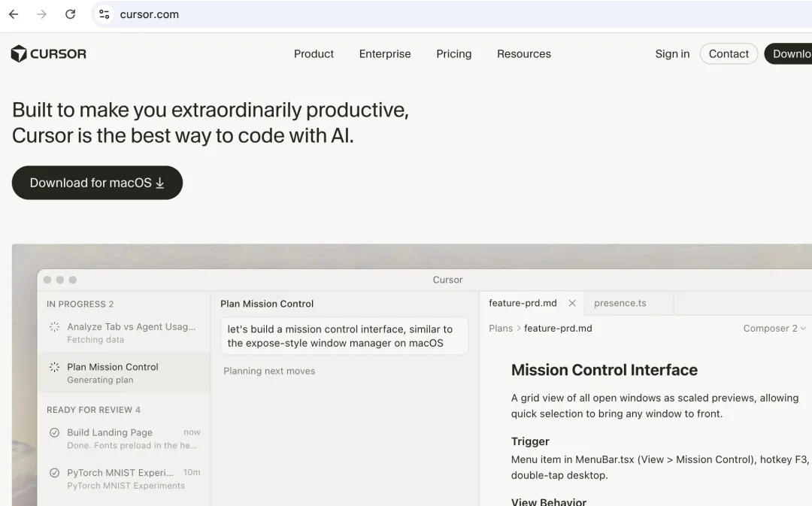This screenshot has height=506, width=812.
Task: Close the feature-prd.md tab
Action: (572, 303)
